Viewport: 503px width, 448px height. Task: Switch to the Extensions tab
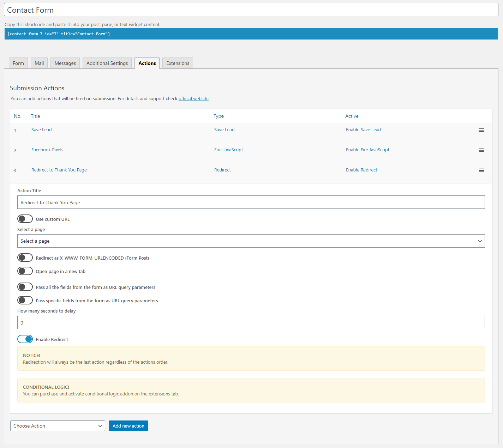178,63
